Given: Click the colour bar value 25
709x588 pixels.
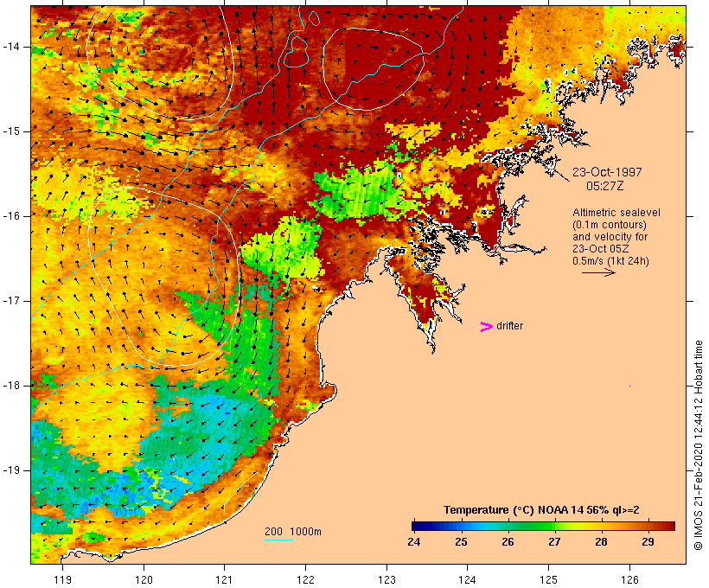Looking at the screenshot, I should coord(461,542).
